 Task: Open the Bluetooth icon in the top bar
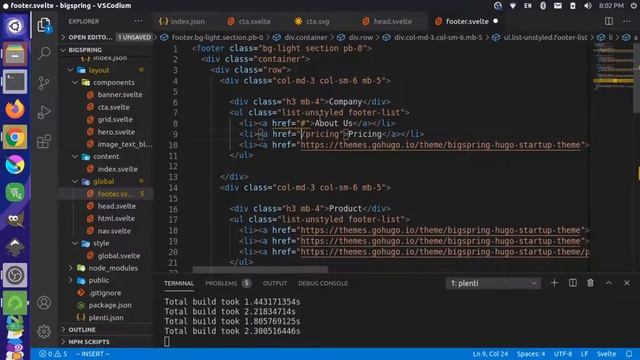[x=543, y=6]
